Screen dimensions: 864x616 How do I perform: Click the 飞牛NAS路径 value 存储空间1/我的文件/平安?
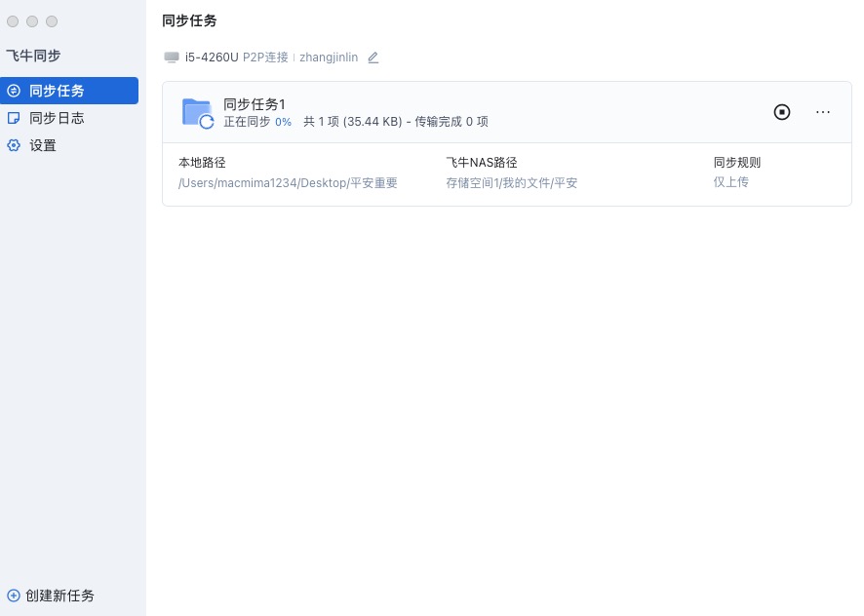pos(512,182)
